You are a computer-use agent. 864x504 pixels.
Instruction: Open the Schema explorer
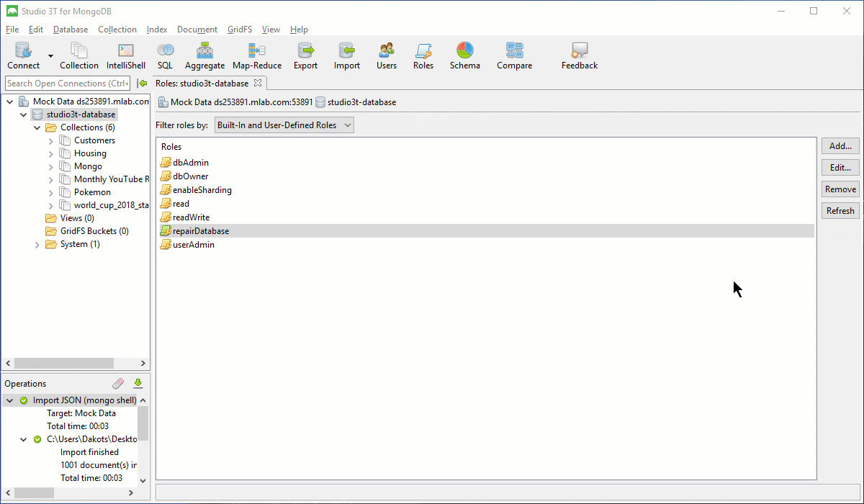click(x=465, y=55)
